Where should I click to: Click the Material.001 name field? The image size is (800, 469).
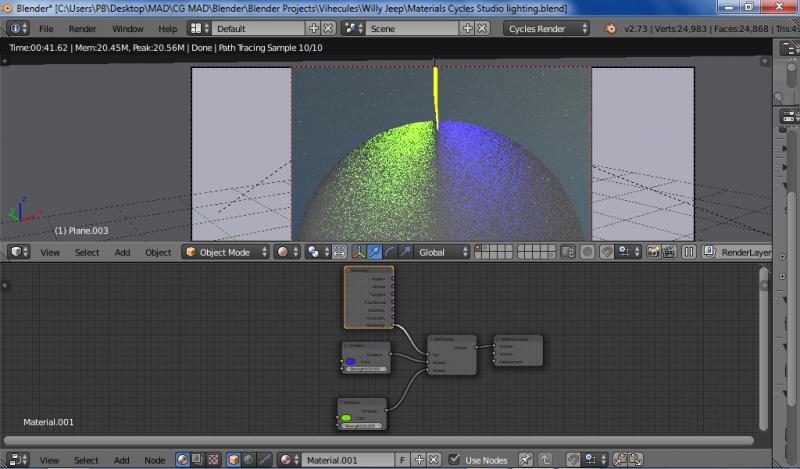[348, 460]
